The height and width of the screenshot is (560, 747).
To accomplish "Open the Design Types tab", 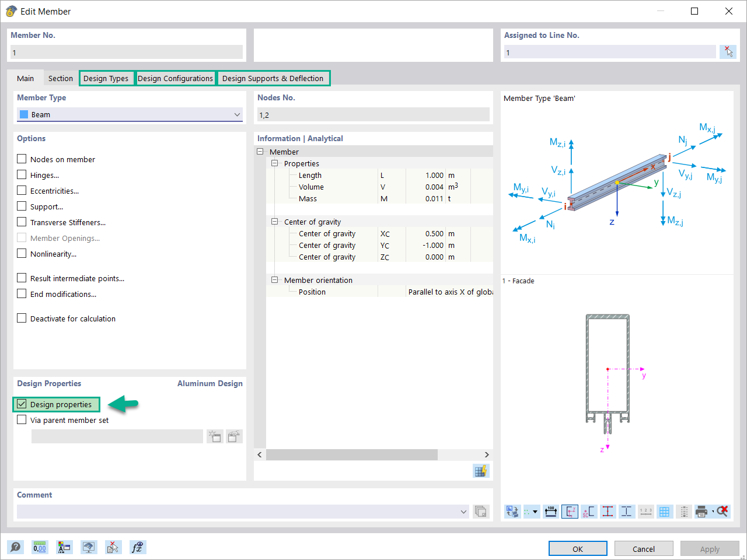I will pyautogui.click(x=106, y=78).
